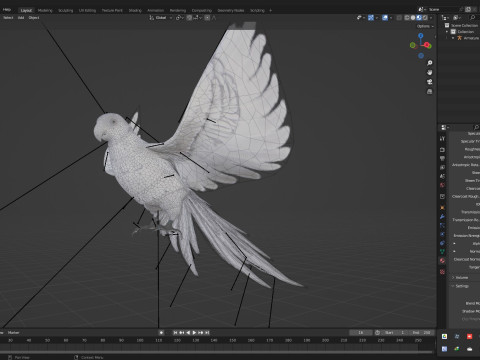Open the Collection properties tab icon
This screenshot has height=360, width=480.
tap(442, 197)
